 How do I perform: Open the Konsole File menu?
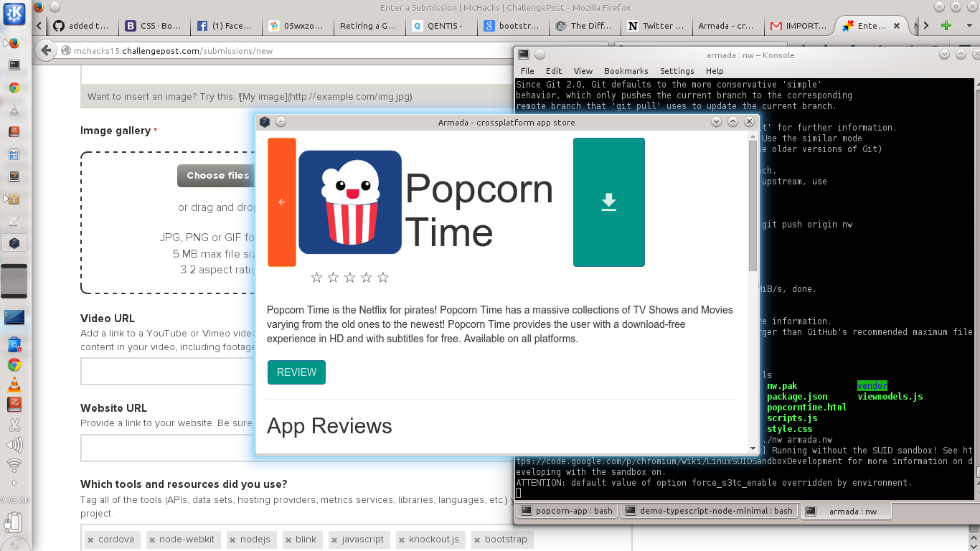tap(527, 71)
